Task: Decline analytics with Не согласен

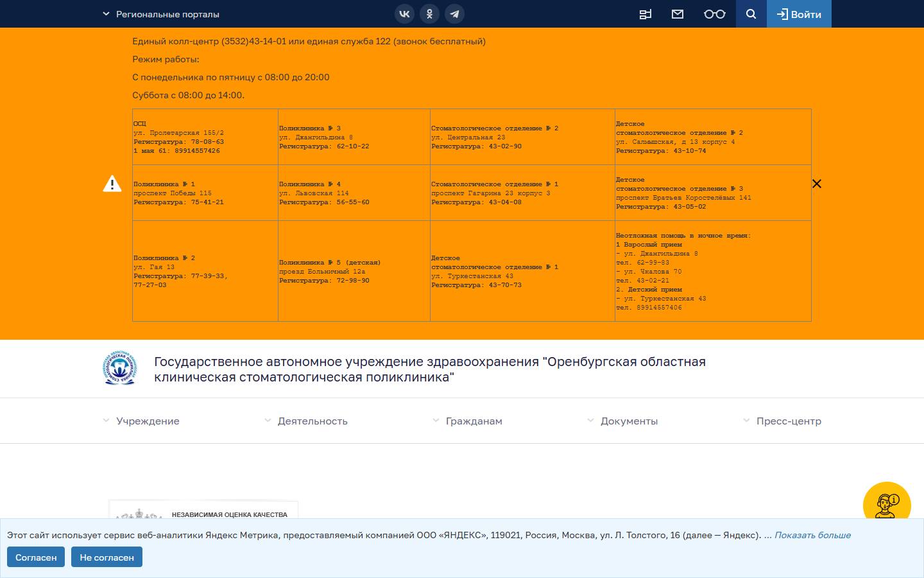Action: coord(107,557)
